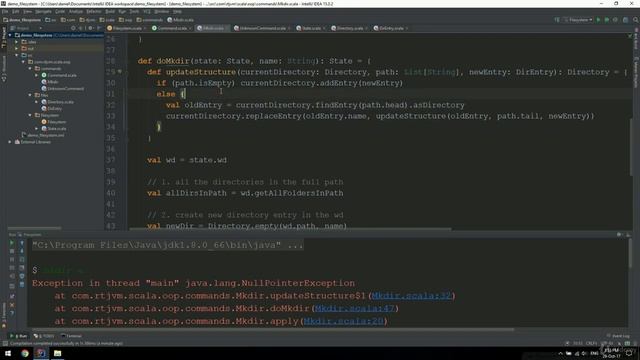640x360 pixels.
Task: Close the Directory.scala editor tab
Action: (366, 28)
